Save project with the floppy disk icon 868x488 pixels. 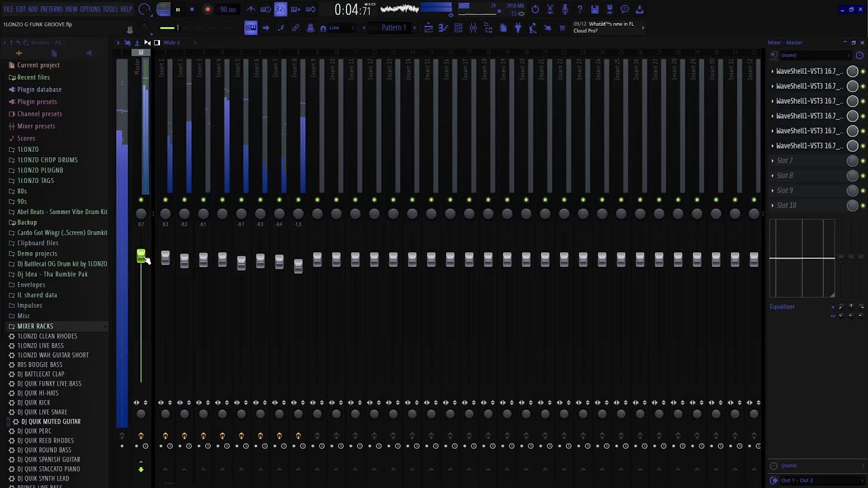point(595,9)
